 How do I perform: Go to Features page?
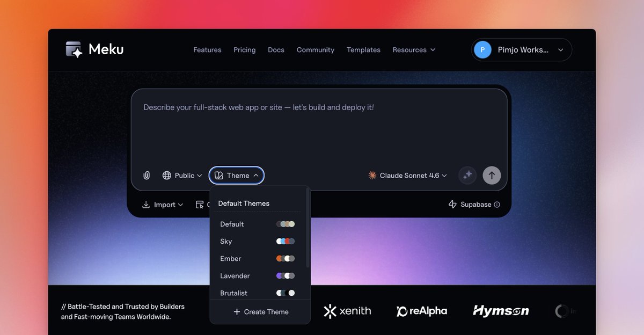tap(207, 50)
